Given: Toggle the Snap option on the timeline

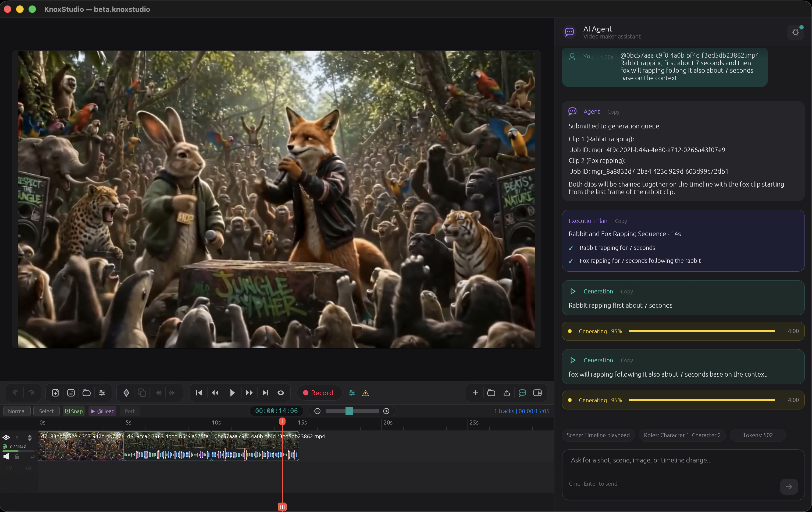Looking at the screenshot, I should pyautogui.click(x=74, y=411).
